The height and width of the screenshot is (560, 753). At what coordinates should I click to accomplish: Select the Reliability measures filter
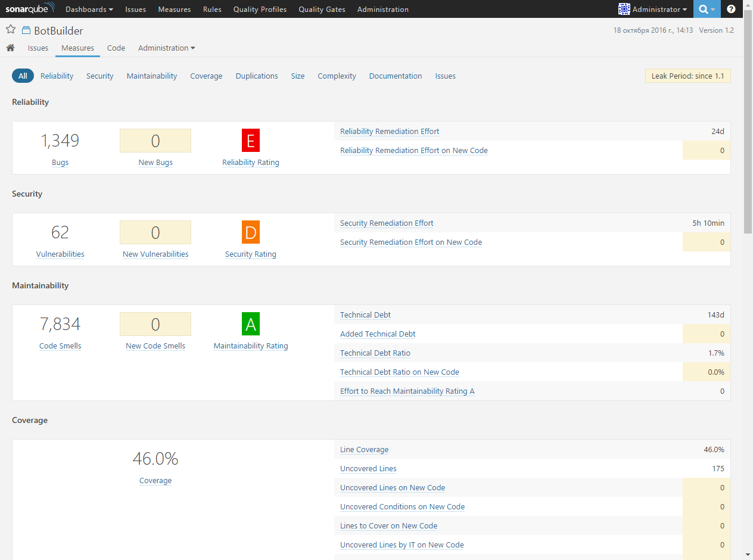(57, 76)
